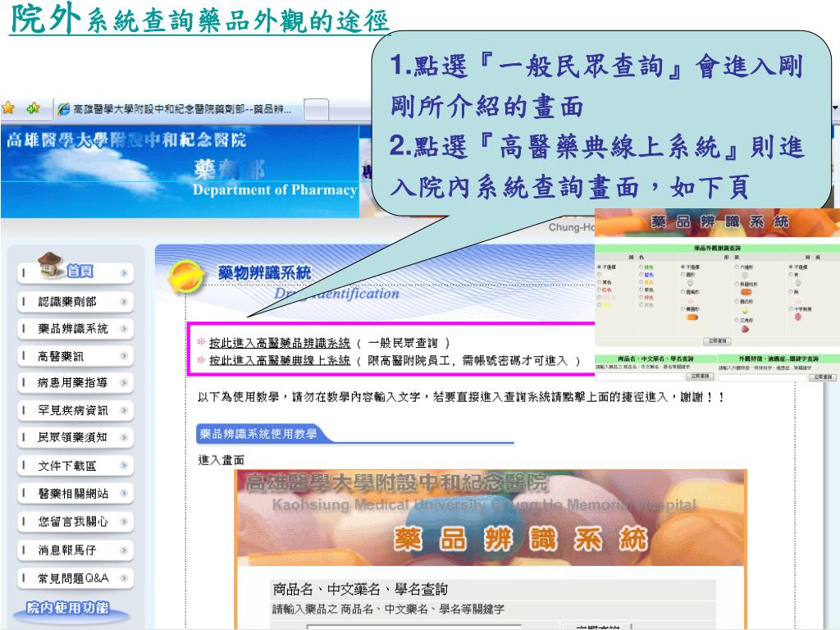
Task: Follow the 按此進入高醫藥典線上系統 link
Action: click(279, 361)
